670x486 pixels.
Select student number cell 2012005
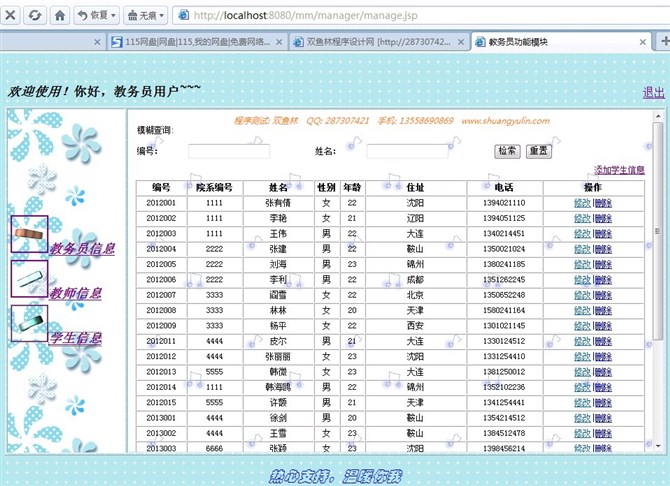pos(162,265)
